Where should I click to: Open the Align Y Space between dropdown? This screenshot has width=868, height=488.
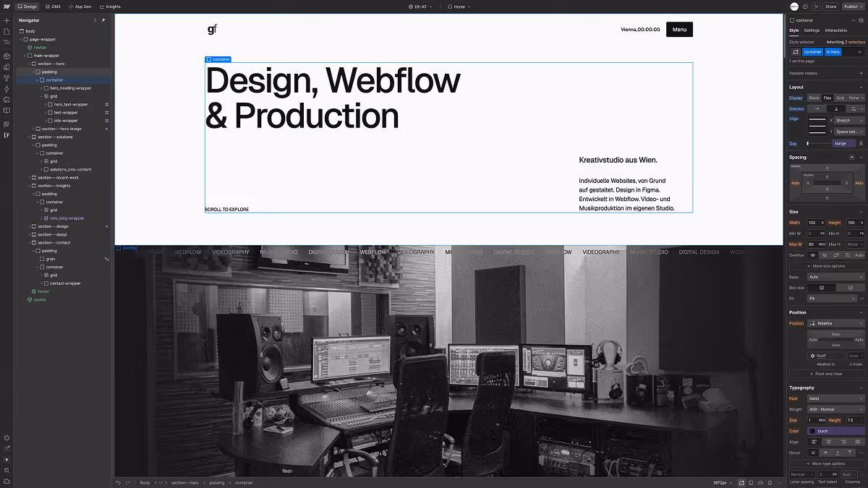pyautogui.click(x=850, y=132)
